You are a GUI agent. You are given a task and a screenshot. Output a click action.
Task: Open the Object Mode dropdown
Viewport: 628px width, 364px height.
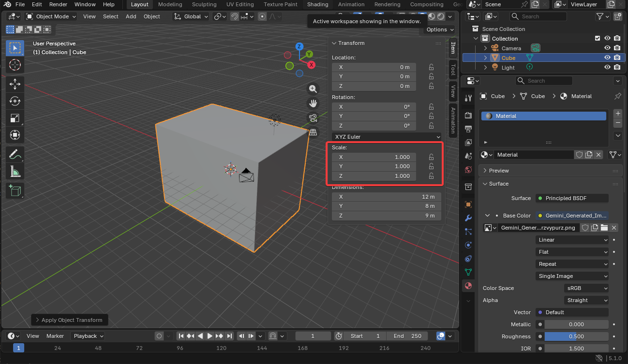[x=51, y=16]
